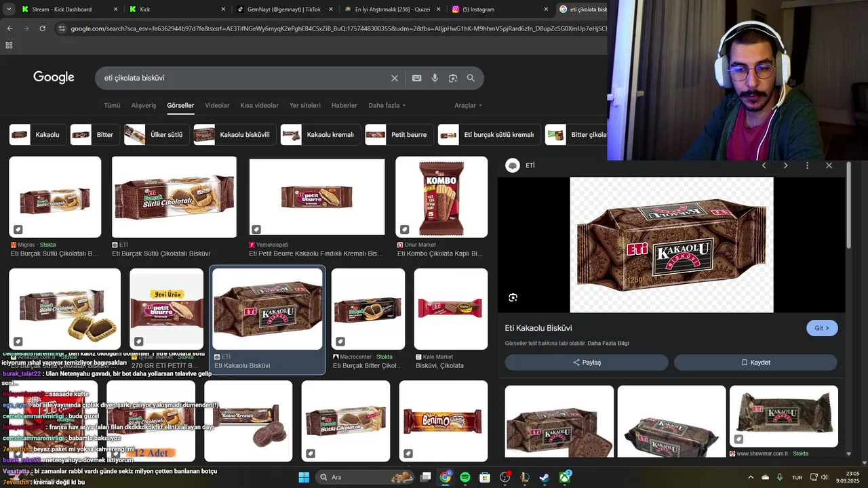Open Eti Petit Beurre Kakaolu Fındıklı result
The image size is (868, 488).
(317, 197)
